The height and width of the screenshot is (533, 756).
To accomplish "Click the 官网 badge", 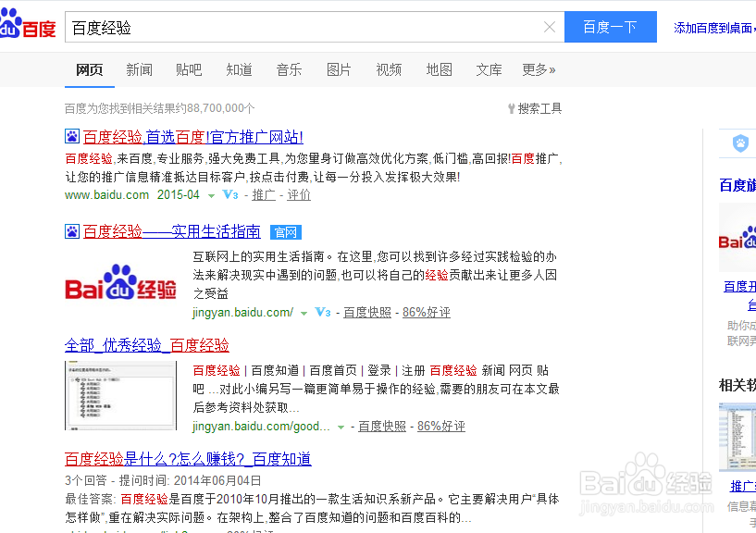I will [x=285, y=232].
